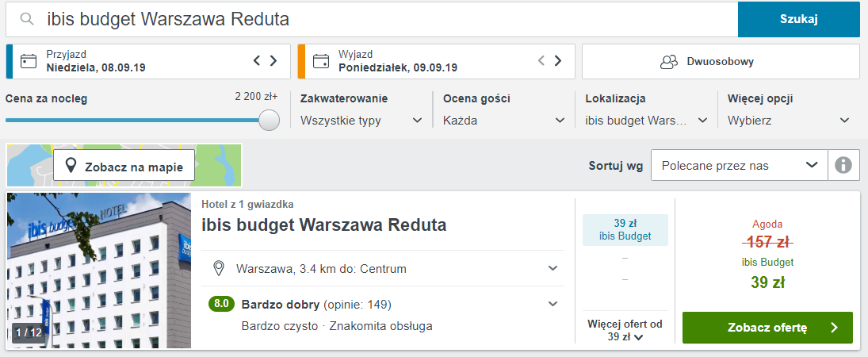Click the Cena za nocleg slider handle

point(269,120)
